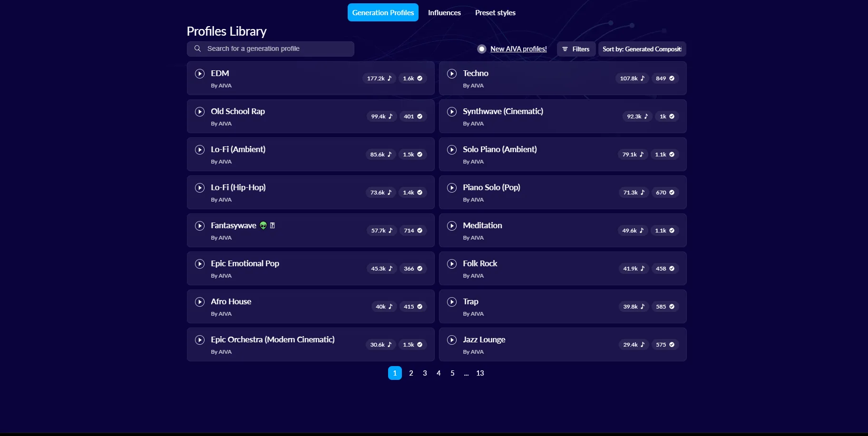Play the Lo-Fi (Ambient) preview
868x436 pixels.
(x=200, y=150)
